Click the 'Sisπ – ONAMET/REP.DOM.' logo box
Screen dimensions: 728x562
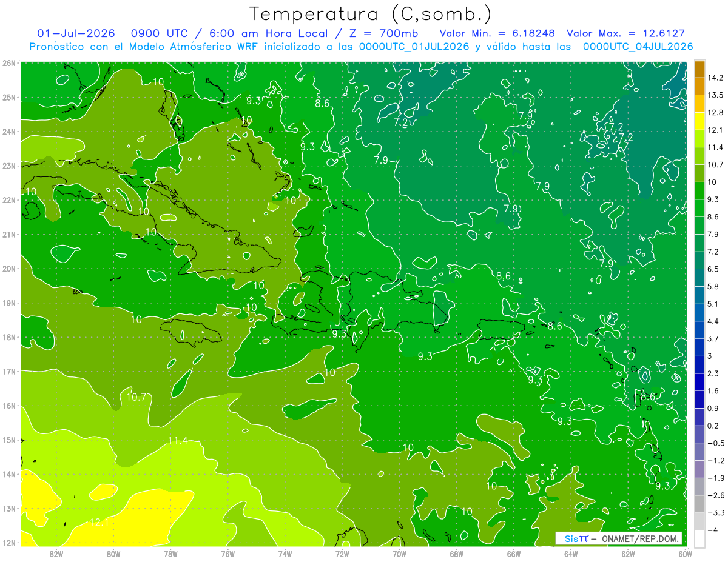(x=618, y=538)
